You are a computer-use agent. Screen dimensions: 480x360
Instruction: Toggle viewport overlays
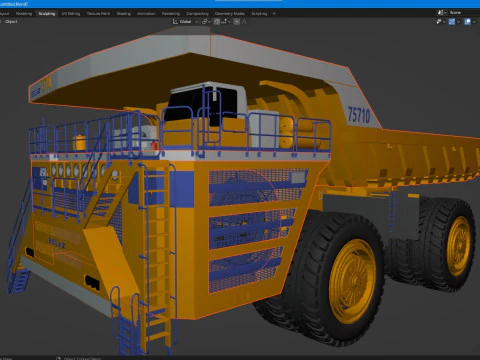[x=467, y=22]
